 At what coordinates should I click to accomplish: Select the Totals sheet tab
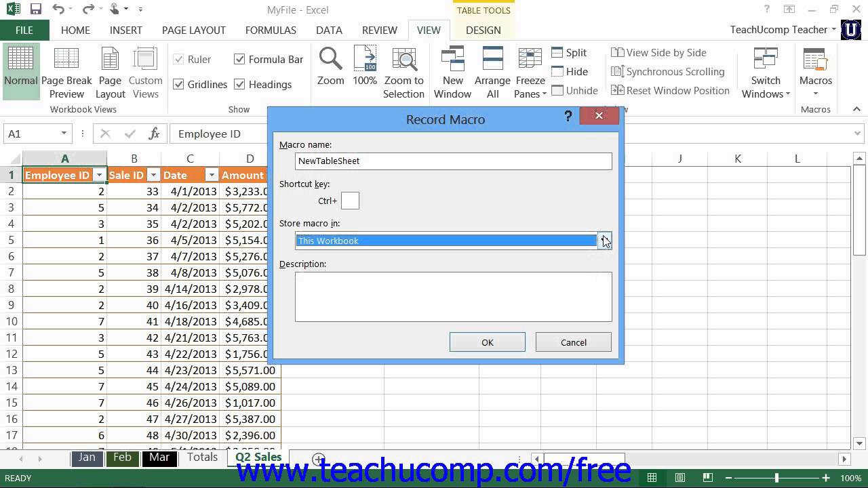[x=203, y=457]
